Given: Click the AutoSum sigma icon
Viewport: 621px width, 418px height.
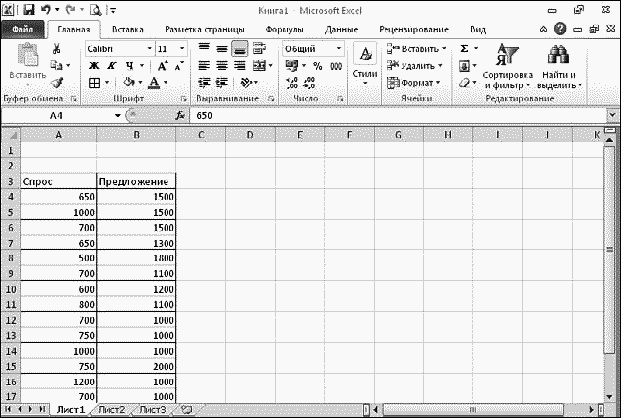Looking at the screenshot, I should pos(464,48).
